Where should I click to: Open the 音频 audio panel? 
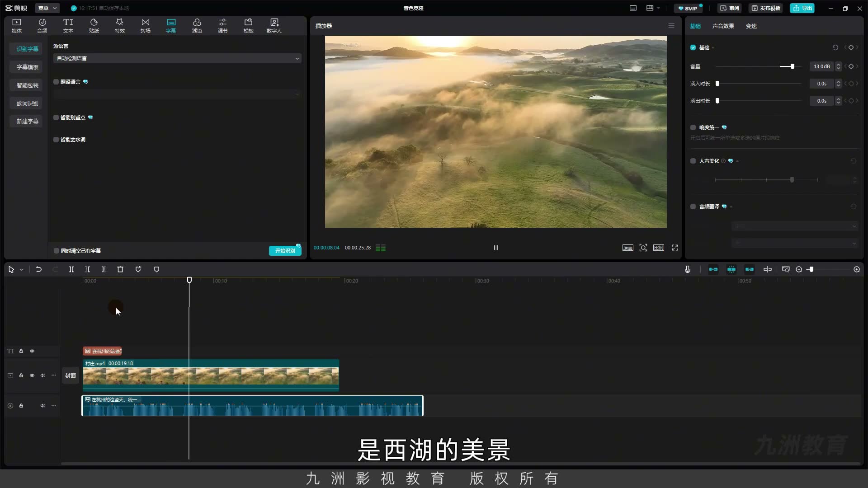(42, 26)
